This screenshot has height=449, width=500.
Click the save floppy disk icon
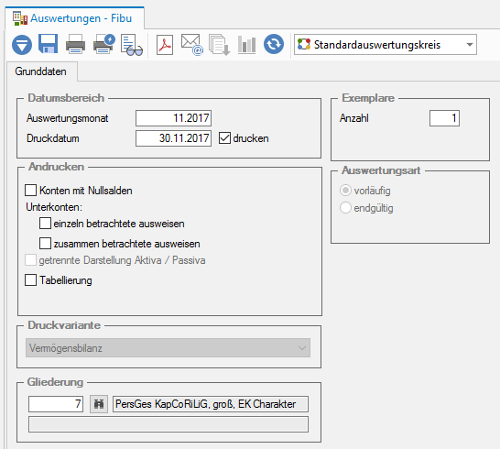point(48,44)
